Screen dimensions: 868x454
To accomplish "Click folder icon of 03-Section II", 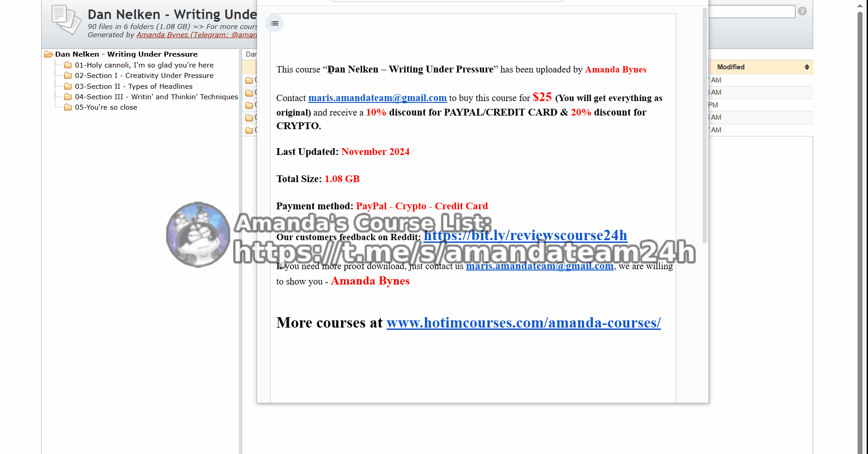I will pos(68,87).
